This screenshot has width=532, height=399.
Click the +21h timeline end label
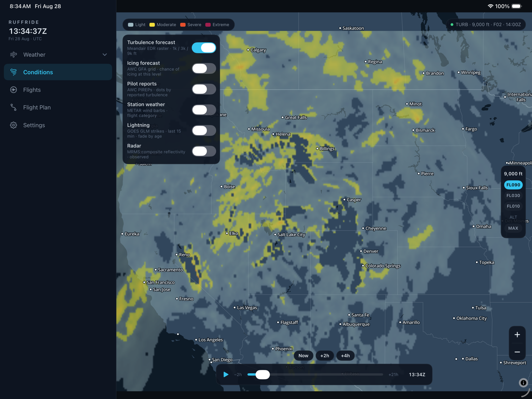tap(393, 374)
